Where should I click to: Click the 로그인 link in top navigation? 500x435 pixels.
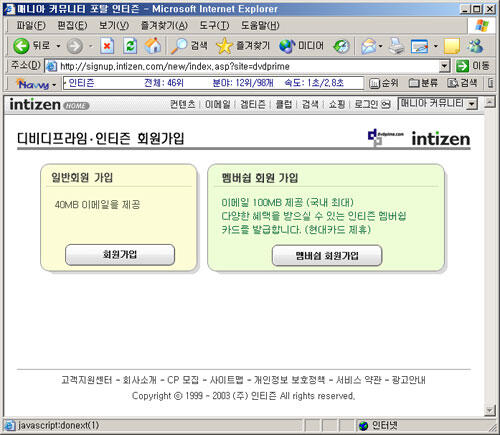[x=368, y=104]
